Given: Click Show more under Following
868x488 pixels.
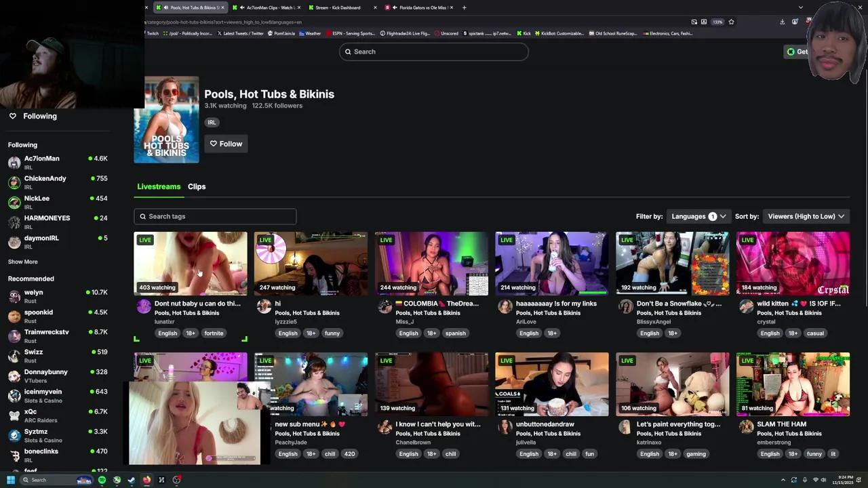Looking at the screenshot, I should tap(22, 262).
